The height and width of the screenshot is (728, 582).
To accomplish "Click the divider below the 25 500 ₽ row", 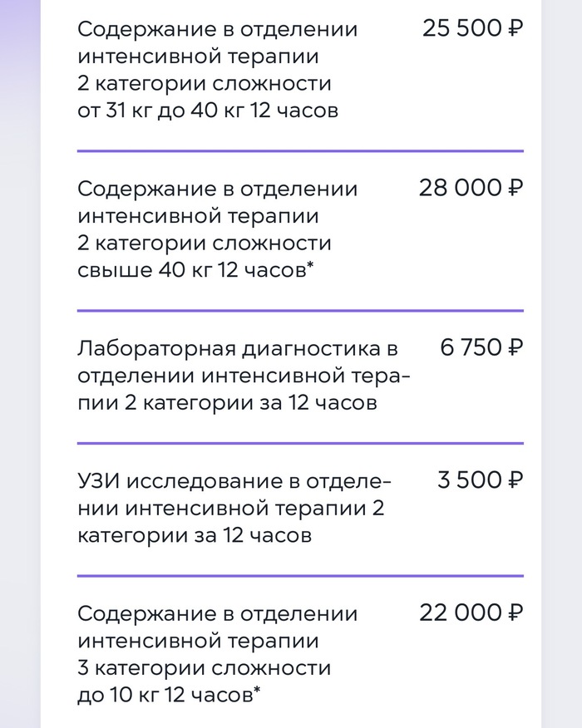I will pyautogui.click(x=300, y=151).
